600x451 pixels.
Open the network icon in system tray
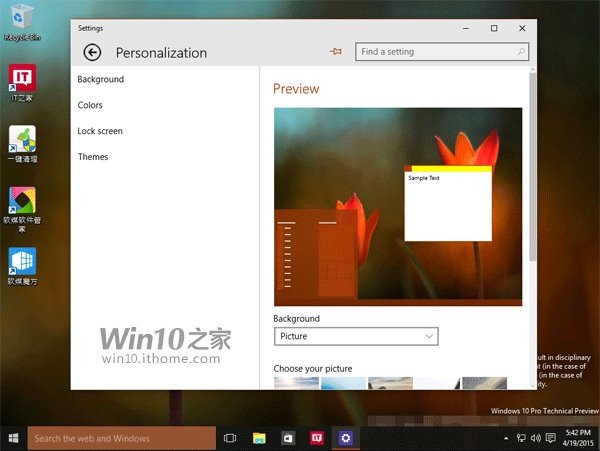click(521, 438)
